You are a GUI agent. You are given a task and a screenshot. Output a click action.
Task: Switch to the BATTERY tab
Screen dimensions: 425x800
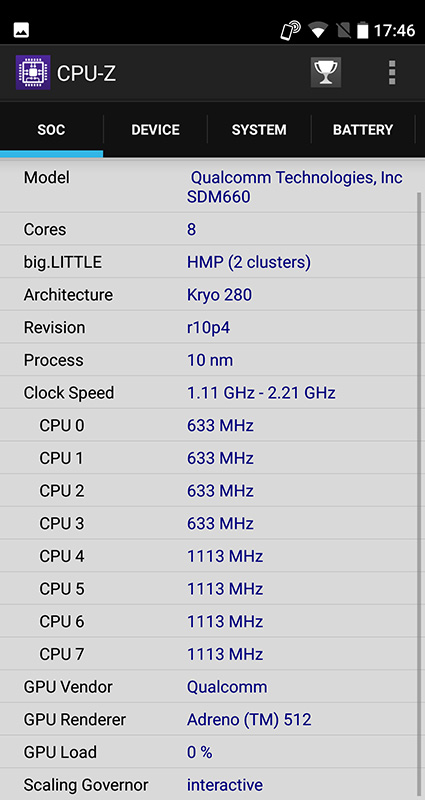(x=363, y=130)
